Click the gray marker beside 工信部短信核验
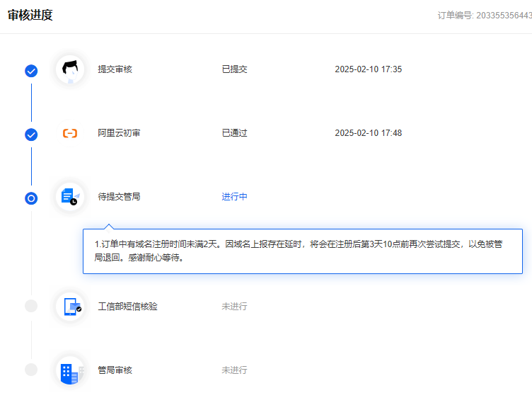The image size is (532, 410). pyautogui.click(x=31, y=306)
